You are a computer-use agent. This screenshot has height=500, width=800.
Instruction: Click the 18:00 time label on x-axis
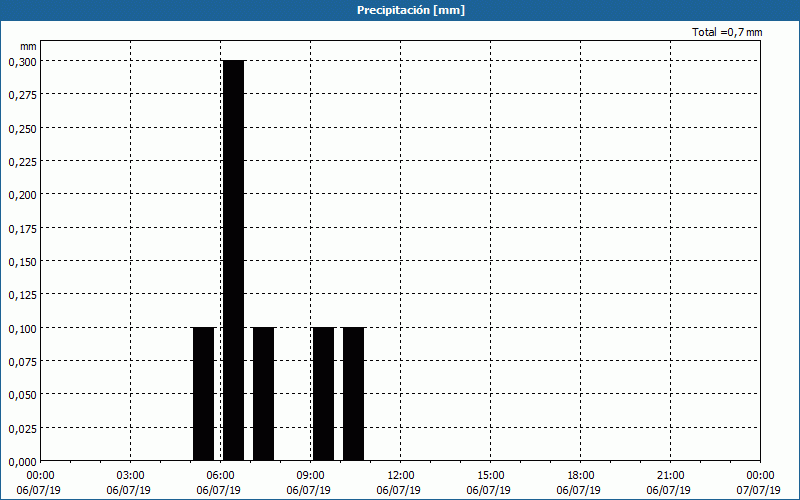coord(581,476)
